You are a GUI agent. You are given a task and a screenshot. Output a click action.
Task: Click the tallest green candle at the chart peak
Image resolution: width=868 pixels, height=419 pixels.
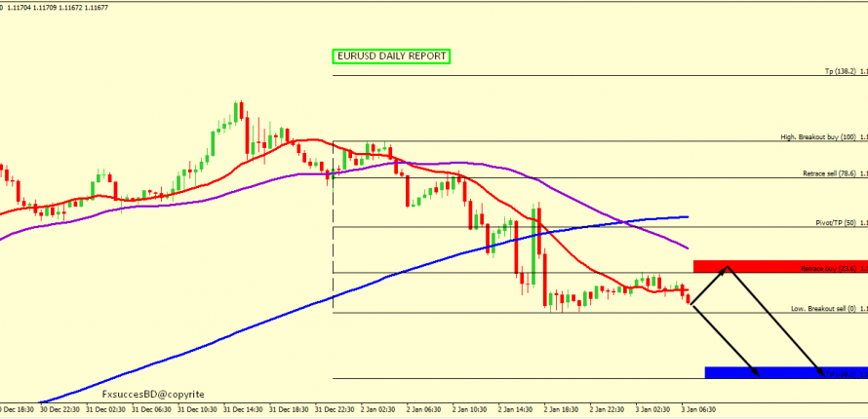[x=238, y=110]
